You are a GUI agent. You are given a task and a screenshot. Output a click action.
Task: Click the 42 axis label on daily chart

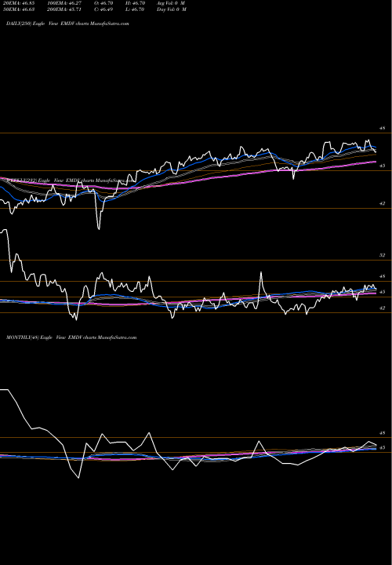[383, 203]
